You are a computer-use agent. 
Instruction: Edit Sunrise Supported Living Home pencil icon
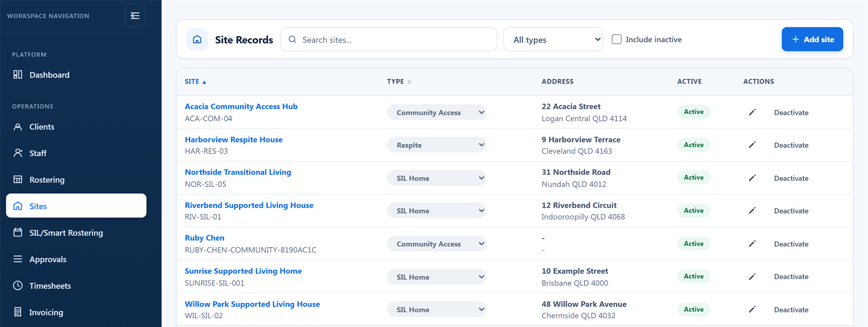(x=752, y=276)
